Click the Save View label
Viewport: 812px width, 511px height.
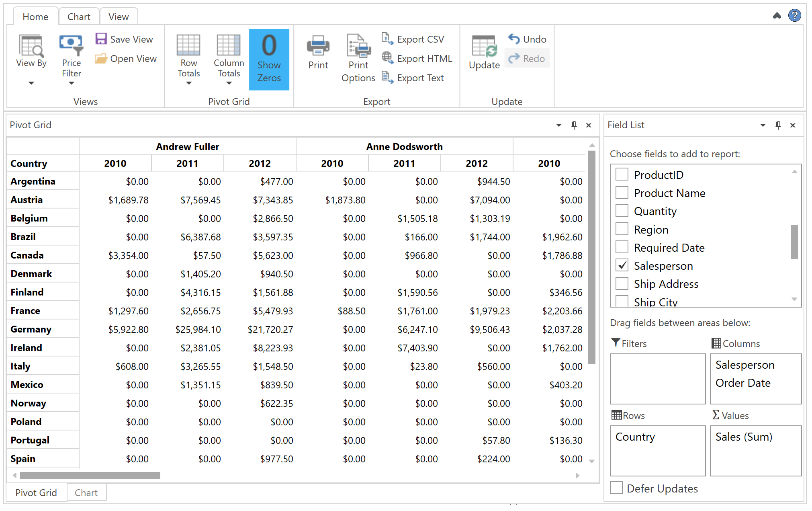pos(131,39)
